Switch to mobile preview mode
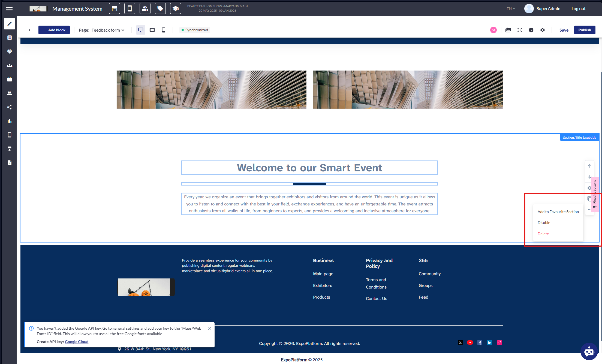The width and height of the screenshot is (602, 364). (x=164, y=30)
